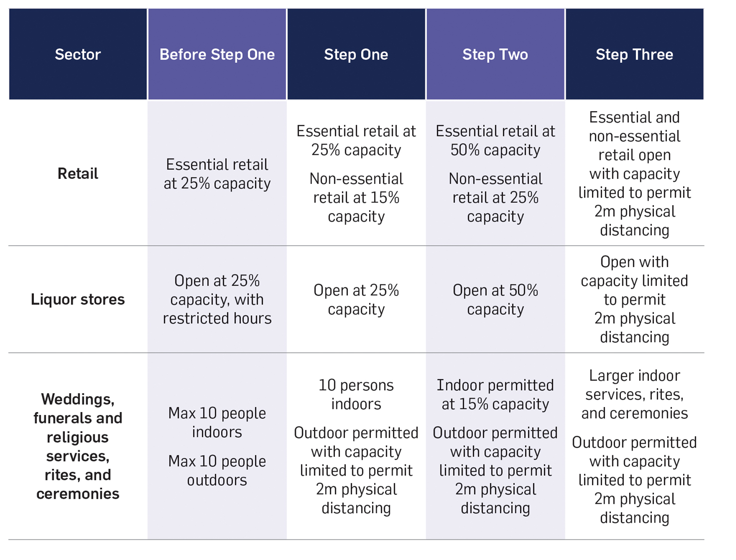
Task: Select 'Indoor permitted at 15% capacity' text
Action: point(495,394)
